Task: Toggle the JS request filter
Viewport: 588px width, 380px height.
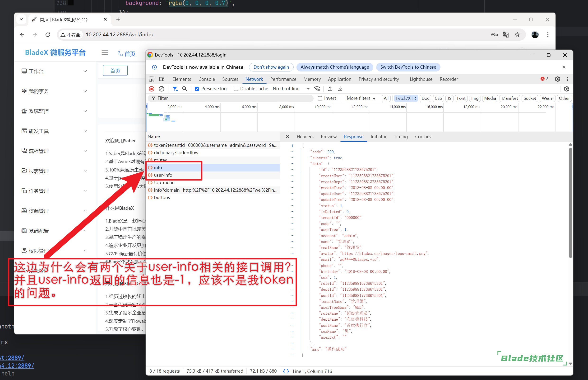Action: click(x=449, y=98)
